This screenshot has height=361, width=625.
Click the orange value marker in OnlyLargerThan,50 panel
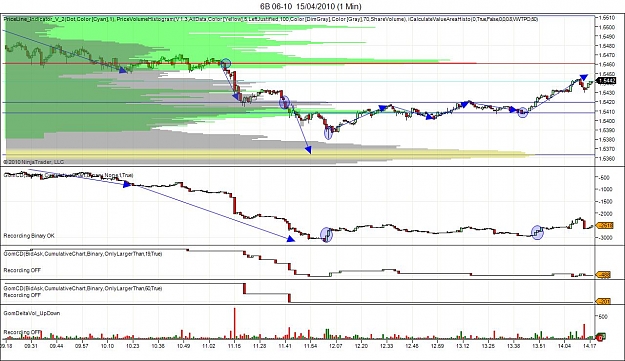point(603,301)
